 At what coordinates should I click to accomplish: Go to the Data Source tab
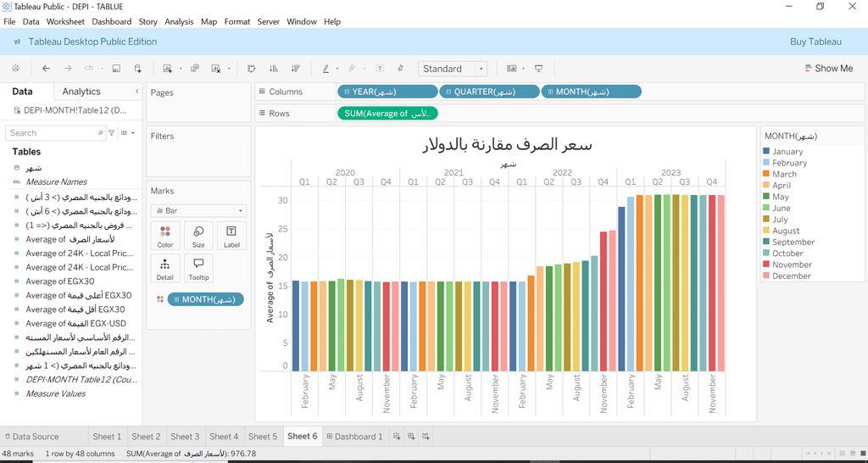click(x=31, y=437)
